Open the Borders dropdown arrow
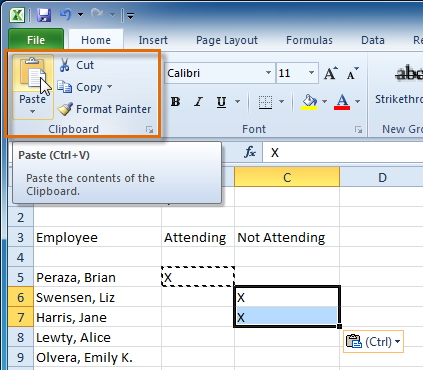This screenshot has width=423, height=370. click(x=281, y=101)
